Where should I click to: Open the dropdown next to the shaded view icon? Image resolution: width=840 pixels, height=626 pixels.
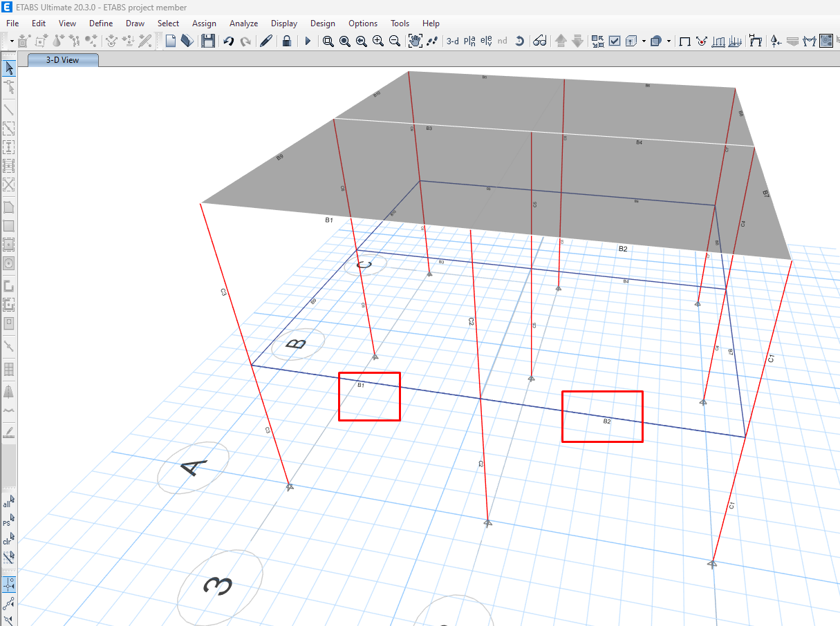coord(668,41)
